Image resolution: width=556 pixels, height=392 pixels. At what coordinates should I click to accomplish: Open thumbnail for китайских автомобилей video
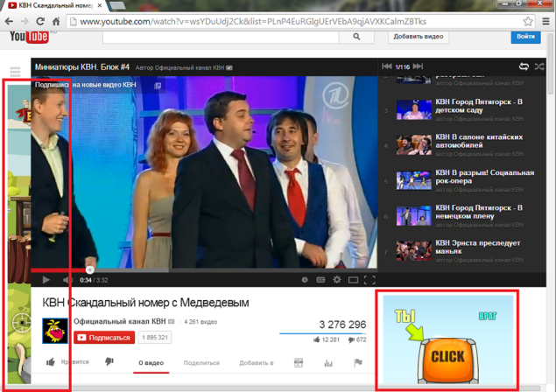click(x=414, y=145)
